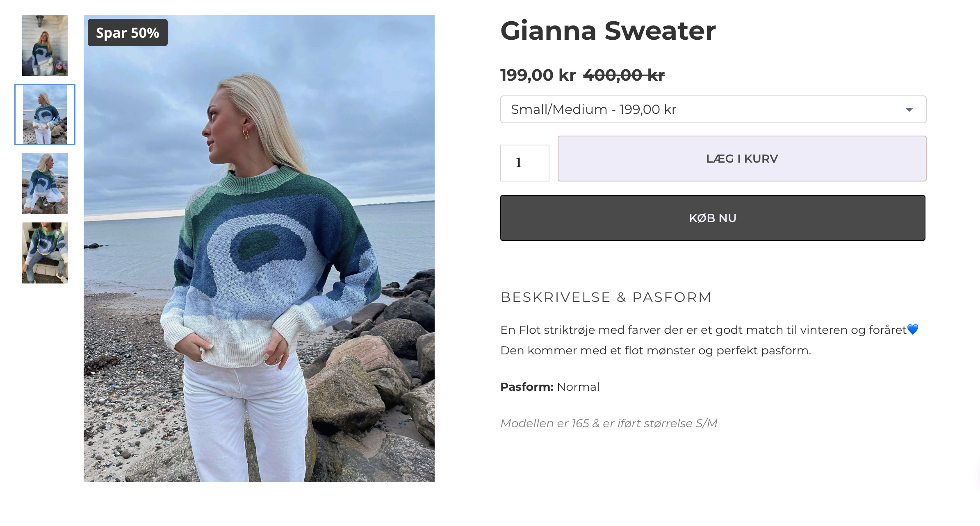
Task: Open the fourth thumbnail of the model sitting on steps
Action: pos(45,253)
